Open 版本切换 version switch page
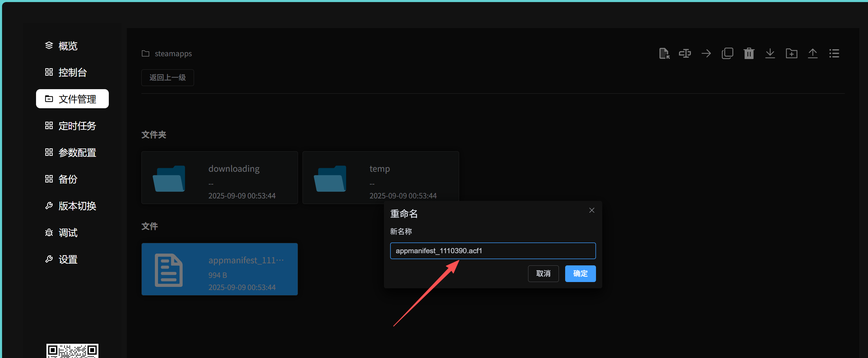Screen dimensions: 868x358 (72, 206)
